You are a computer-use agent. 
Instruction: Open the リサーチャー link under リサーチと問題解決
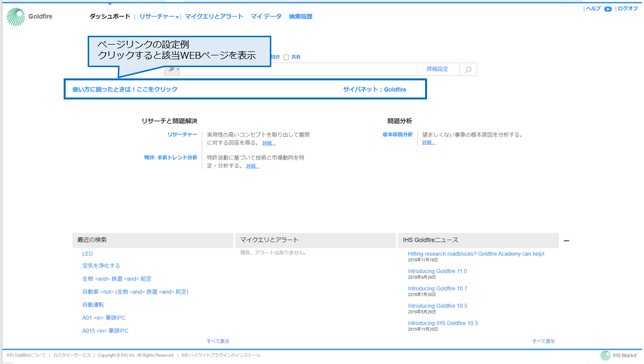pyautogui.click(x=182, y=134)
